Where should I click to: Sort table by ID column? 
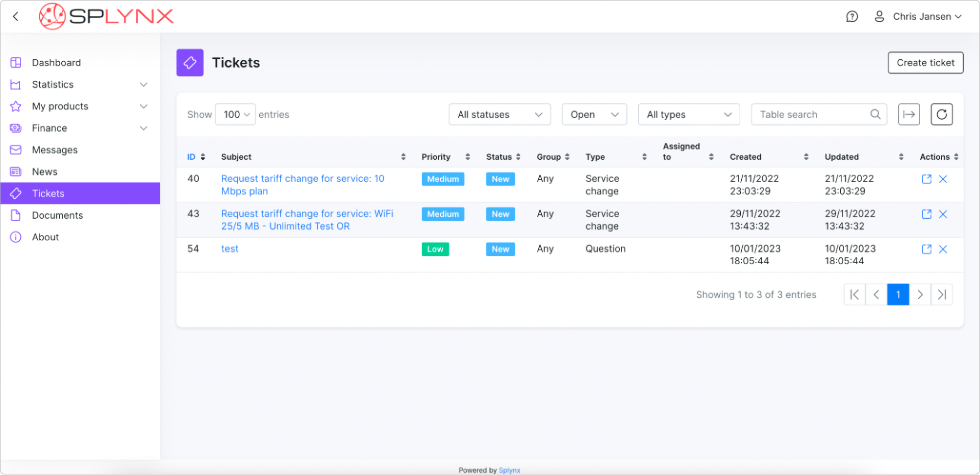pyautogui.click(x=196, y=157)
